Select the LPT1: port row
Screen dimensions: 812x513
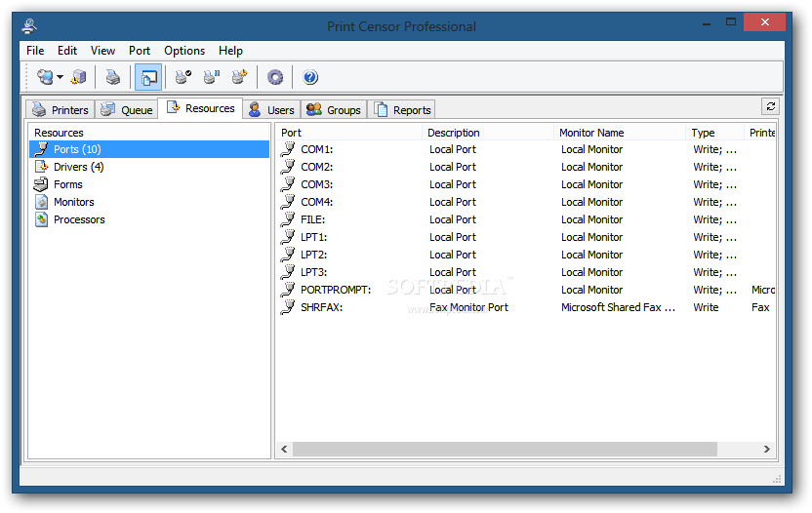click(525, 237)
